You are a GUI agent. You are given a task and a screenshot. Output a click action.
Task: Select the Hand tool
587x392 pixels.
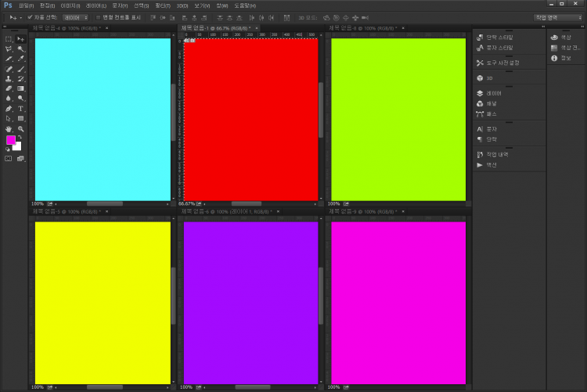pos(9,129)
